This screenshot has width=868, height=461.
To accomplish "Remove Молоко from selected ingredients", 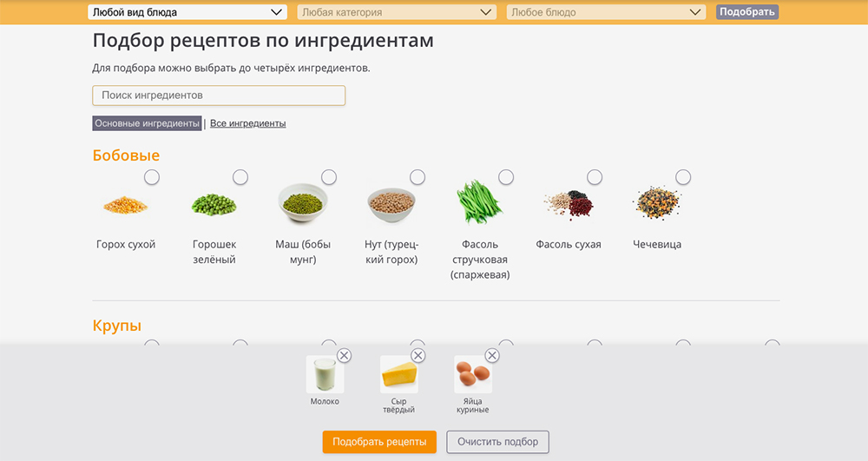I will click(x=344, y=355).
